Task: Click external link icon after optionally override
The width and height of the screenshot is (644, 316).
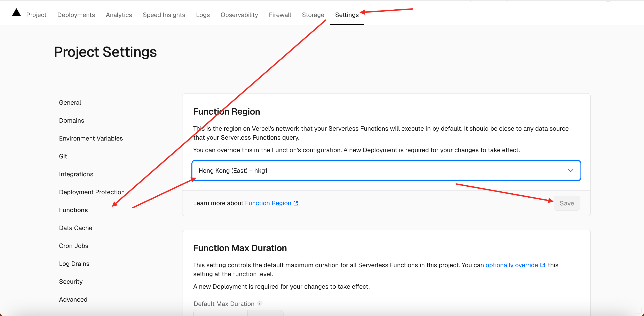Action: click(x=542, y=265)
